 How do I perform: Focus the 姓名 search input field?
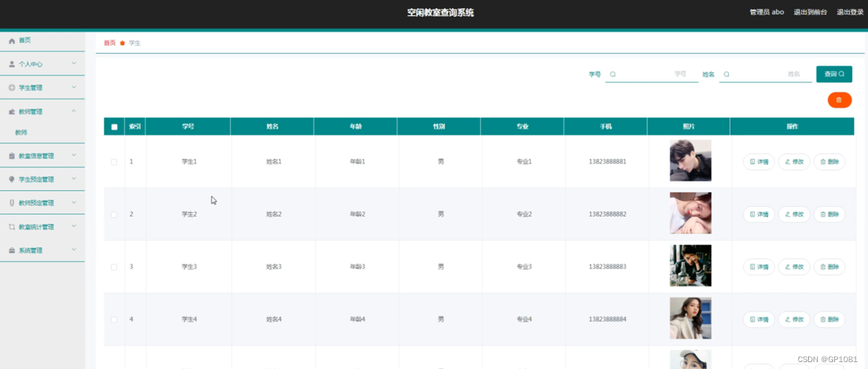pos(765,74)
